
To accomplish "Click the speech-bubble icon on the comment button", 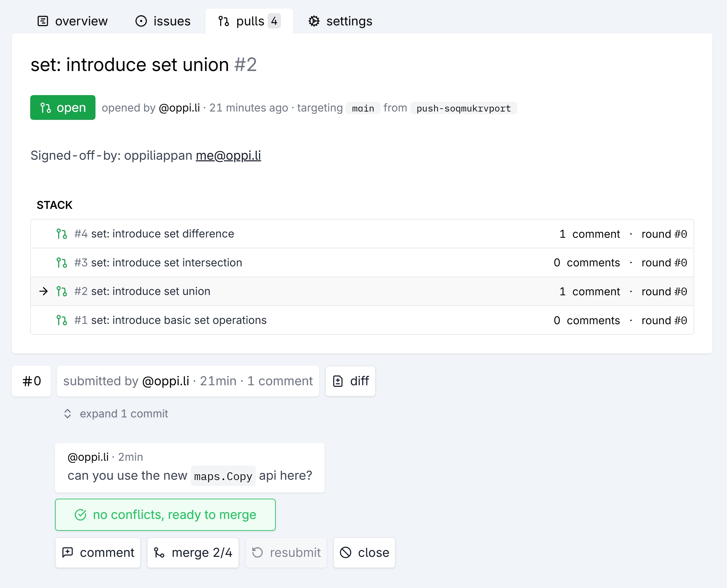I will [x=68, y=552].
